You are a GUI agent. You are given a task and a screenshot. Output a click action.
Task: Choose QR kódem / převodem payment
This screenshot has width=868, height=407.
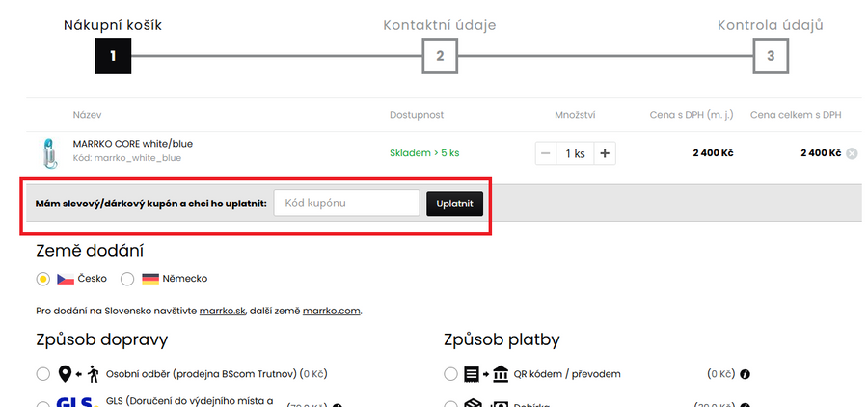click(x=451, y=374)
